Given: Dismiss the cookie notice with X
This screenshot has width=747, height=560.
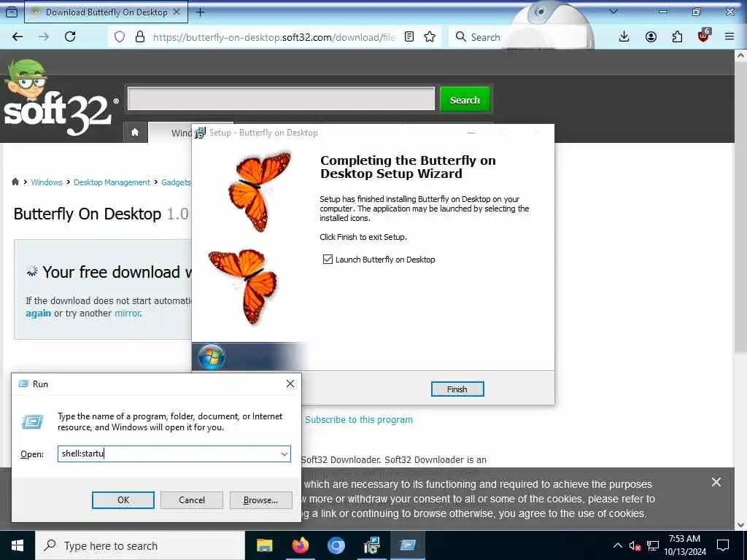Looking at the screenshot, I should click(716, 483).
